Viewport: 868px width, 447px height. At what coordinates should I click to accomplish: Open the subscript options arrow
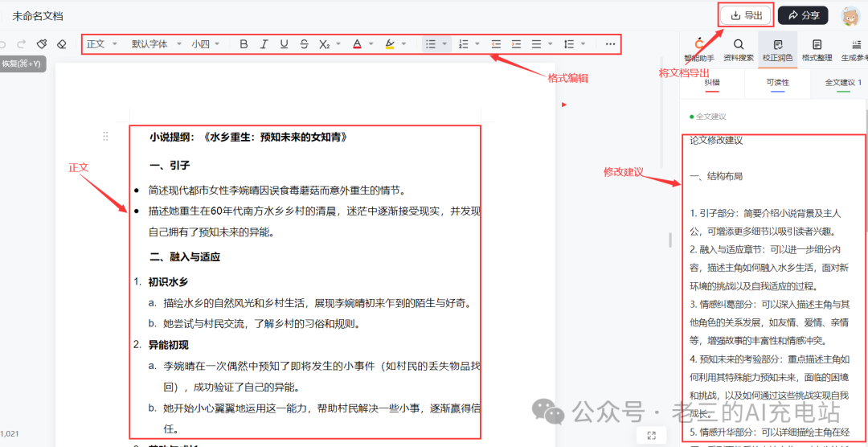(x=338, y=44)
